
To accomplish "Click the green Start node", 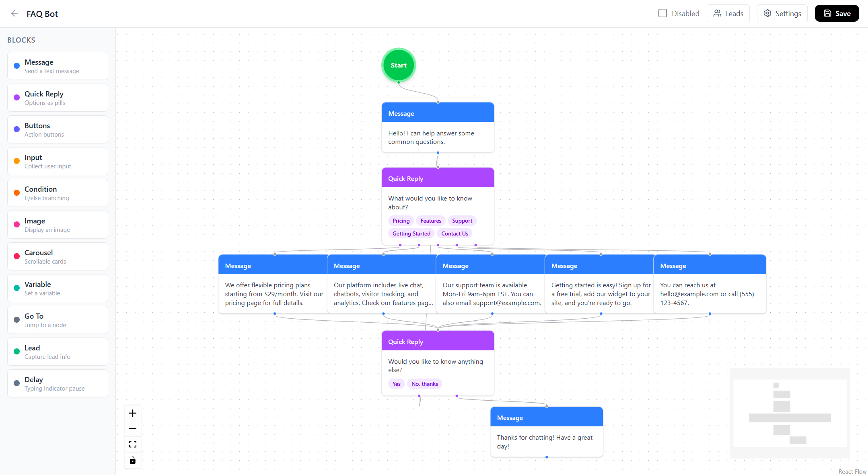I will [x=398, y=65].
